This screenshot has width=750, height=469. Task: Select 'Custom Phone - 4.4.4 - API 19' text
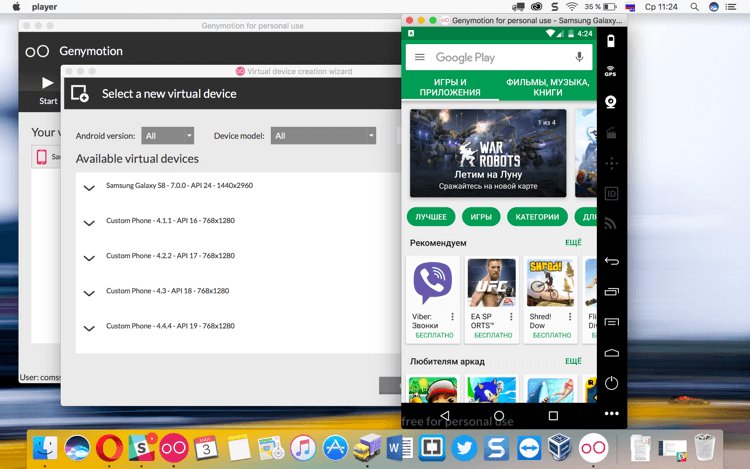click(x=170, y=326)
